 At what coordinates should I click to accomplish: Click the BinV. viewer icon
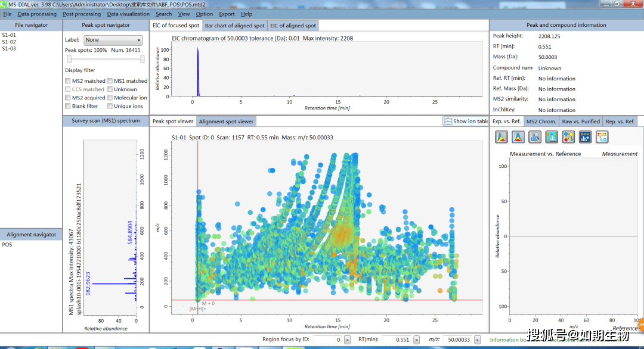(x=585, y=137)
